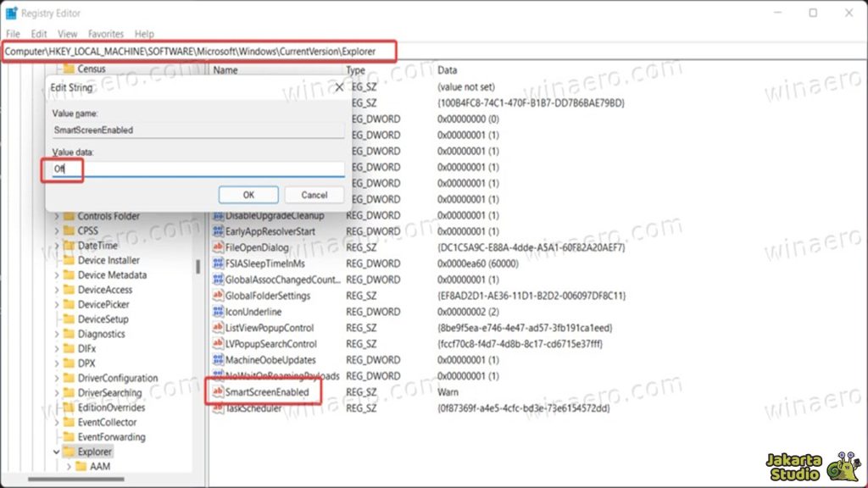Open the Favorites menu
Image resolution: width=868 pixels, height=488 pixels.
pyautogui.click(x=106, y=34)
